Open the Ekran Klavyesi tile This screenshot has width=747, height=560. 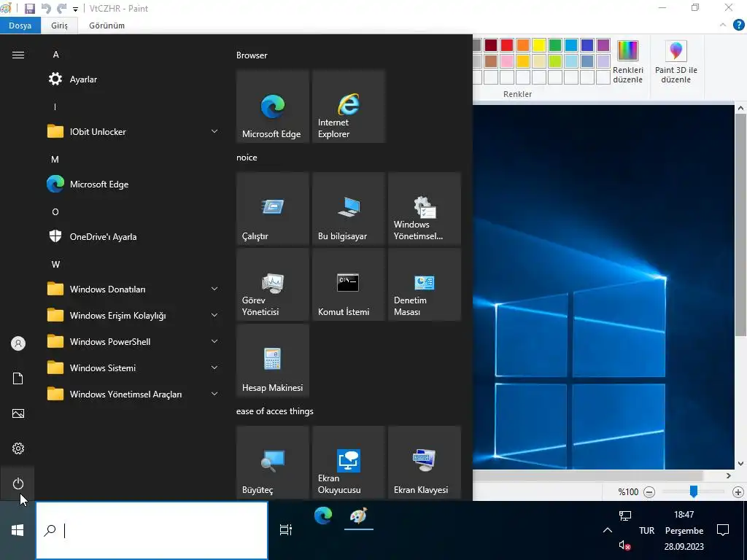click(x=425, y=462)
